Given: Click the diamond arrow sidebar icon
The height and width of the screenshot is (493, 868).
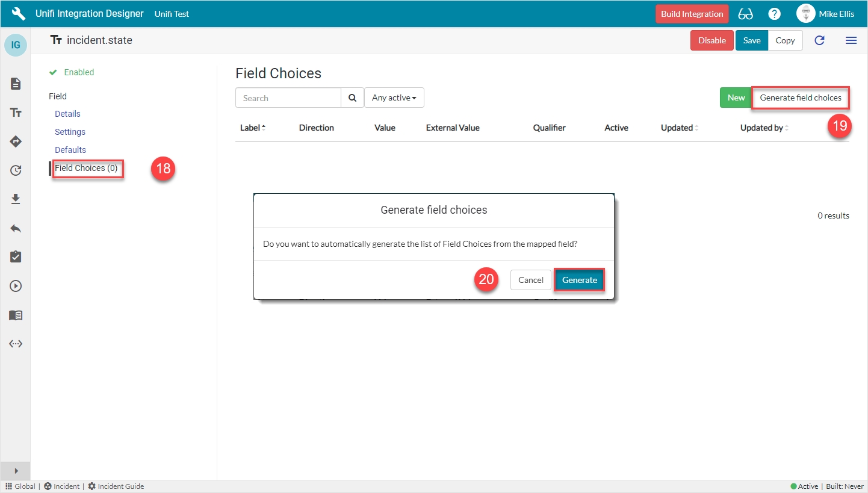Looking at the screenshot, I should 16,141.
